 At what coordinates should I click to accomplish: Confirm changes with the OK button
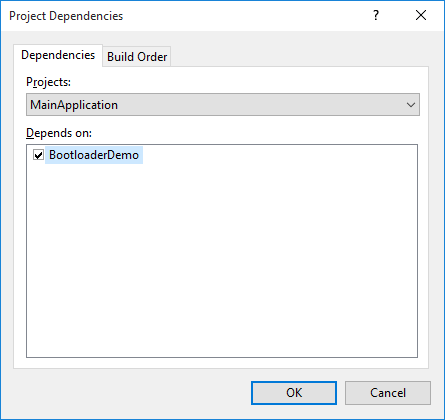click(x=294, y=393)
